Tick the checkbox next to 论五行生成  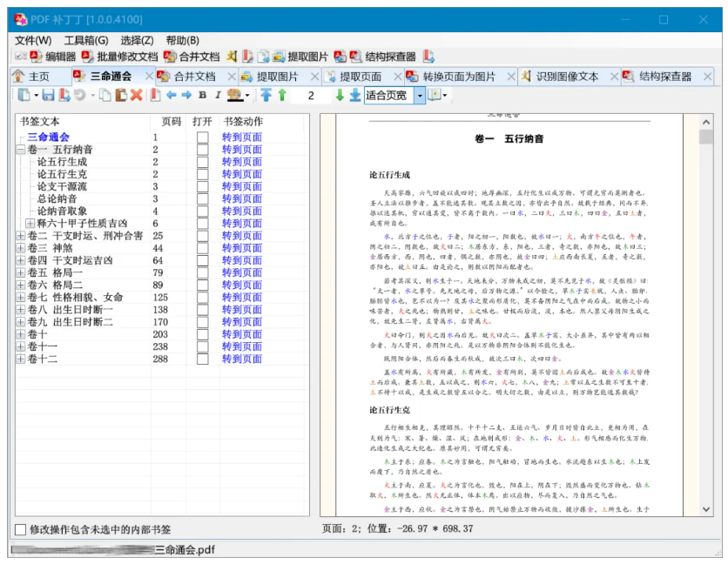[x=201, y=162]
